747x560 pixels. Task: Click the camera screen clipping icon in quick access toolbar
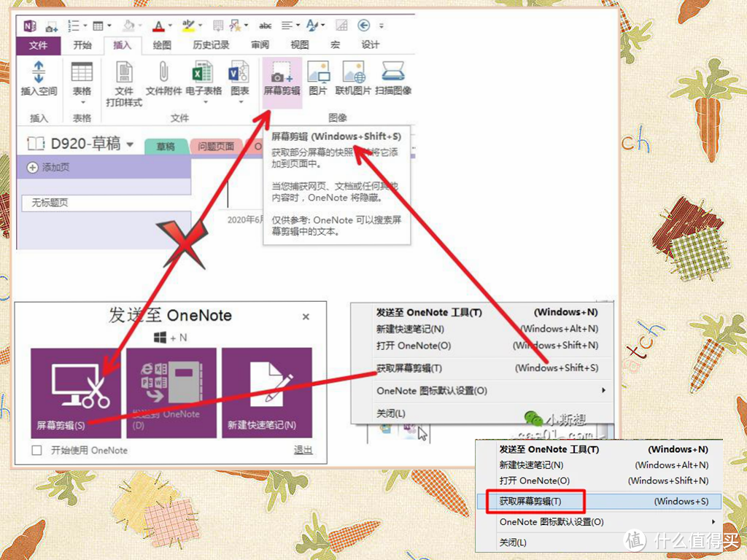point(52,27)
